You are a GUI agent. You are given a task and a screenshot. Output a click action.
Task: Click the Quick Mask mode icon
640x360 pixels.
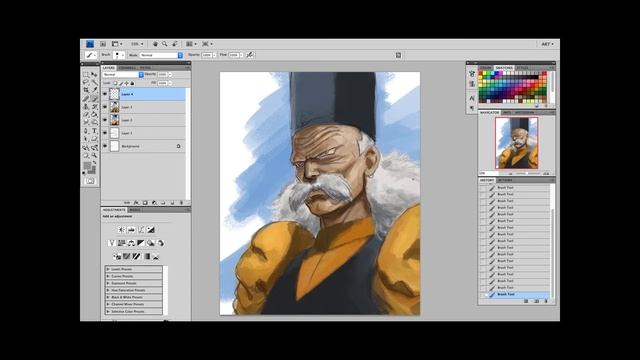coord(90,181)
